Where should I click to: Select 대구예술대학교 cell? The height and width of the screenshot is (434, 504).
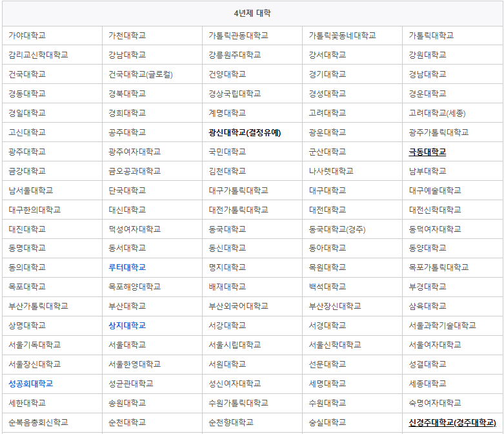452,190
